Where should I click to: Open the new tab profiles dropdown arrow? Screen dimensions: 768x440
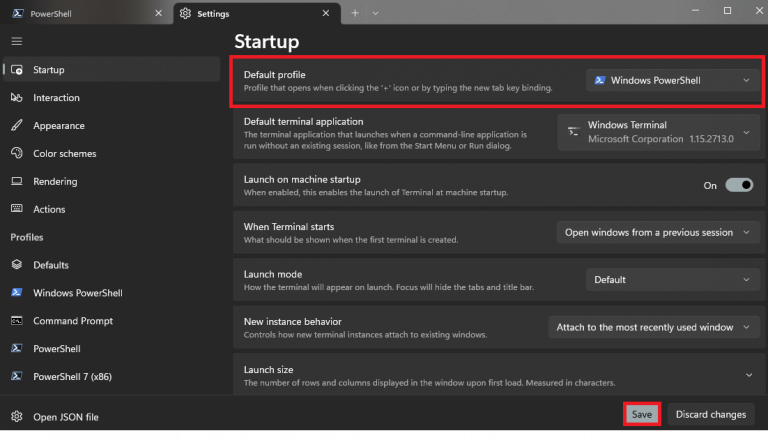(x=376, y=13)
